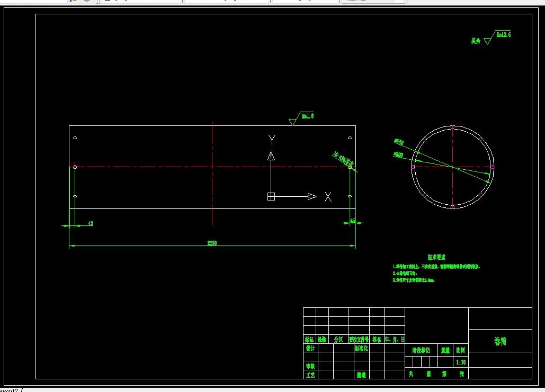Select the 技术要求 heading text
The width and height of the screenshot is (545, 392).
coord(436,257)
